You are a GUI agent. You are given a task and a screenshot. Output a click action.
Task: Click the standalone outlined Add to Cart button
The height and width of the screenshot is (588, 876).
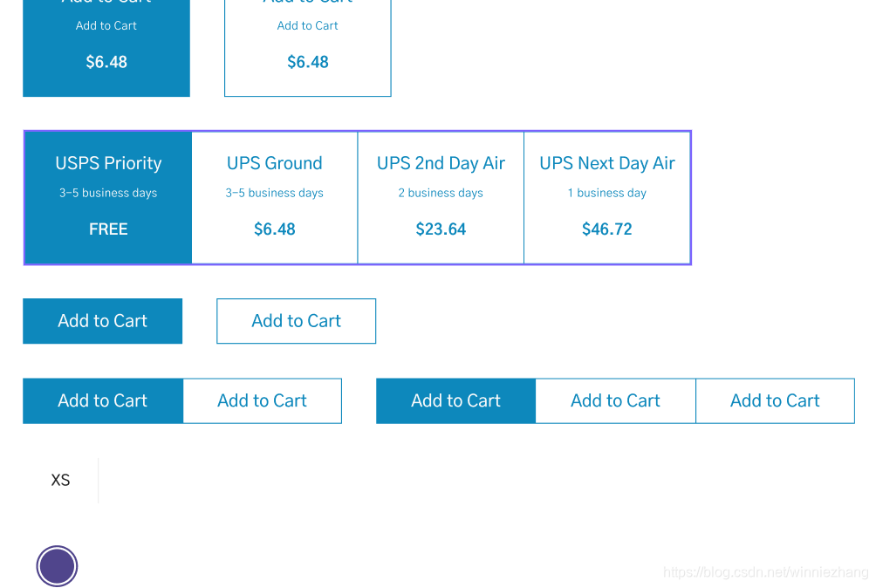(x=296, y=321)
